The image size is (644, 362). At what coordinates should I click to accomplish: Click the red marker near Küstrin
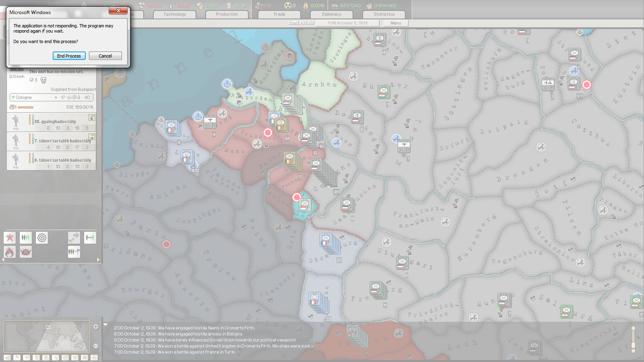pos(586,84)
